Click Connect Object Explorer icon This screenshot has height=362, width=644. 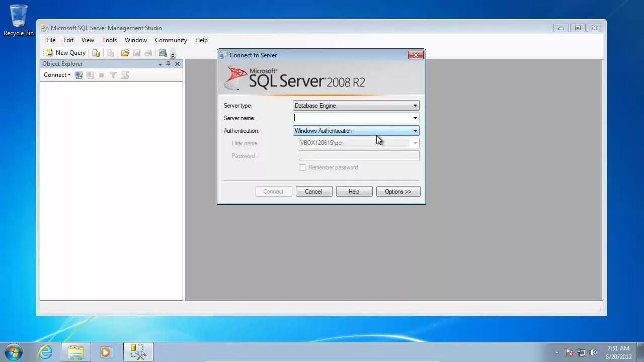(78, 75)
